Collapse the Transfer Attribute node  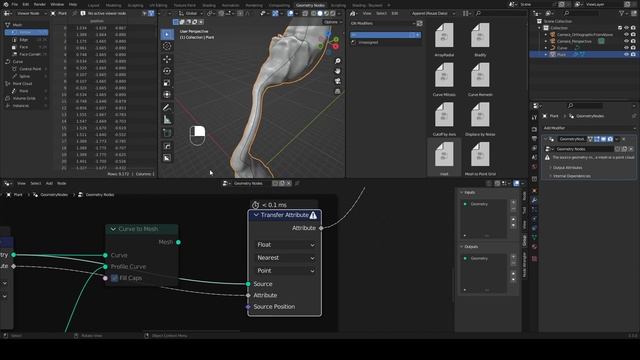coord(256,215)
